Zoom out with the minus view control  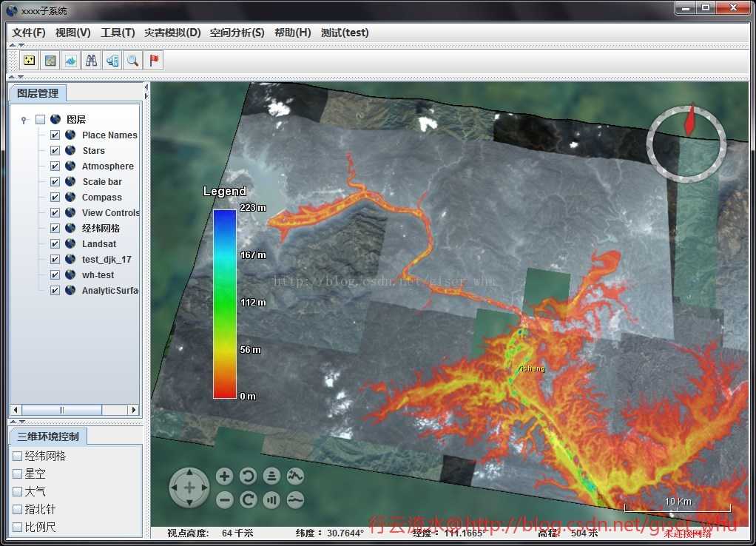click(225, 500)
